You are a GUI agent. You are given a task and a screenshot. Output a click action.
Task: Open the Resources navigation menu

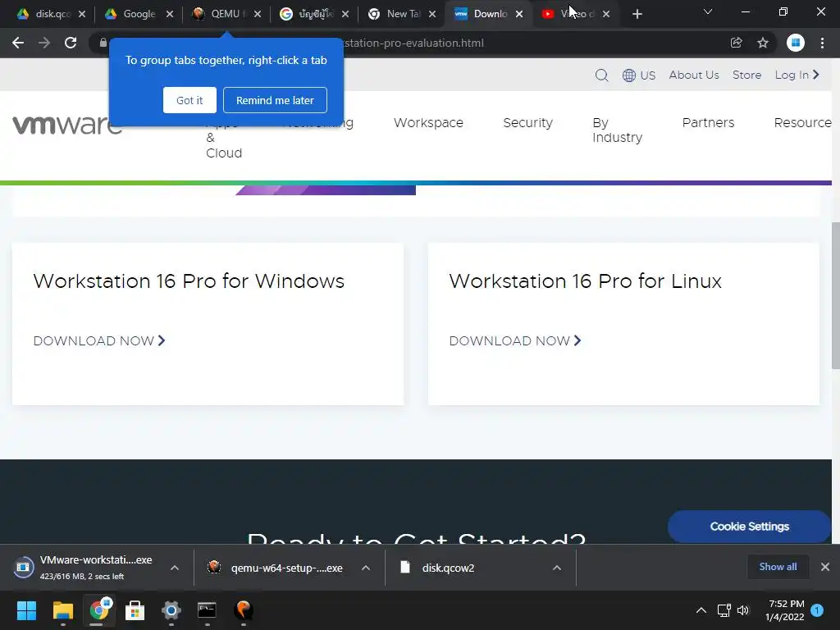pyautogui.click(x=802, y=123)
